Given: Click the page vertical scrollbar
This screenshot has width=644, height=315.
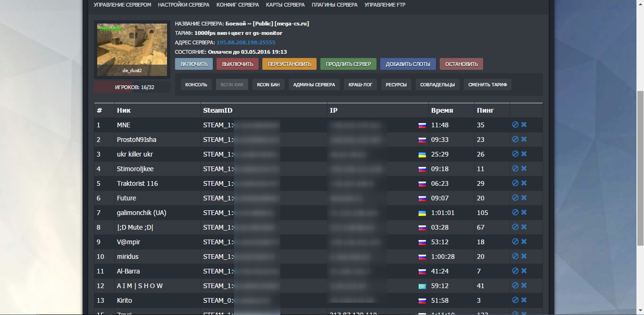Looking at the screenshot, I should (640, 168).
